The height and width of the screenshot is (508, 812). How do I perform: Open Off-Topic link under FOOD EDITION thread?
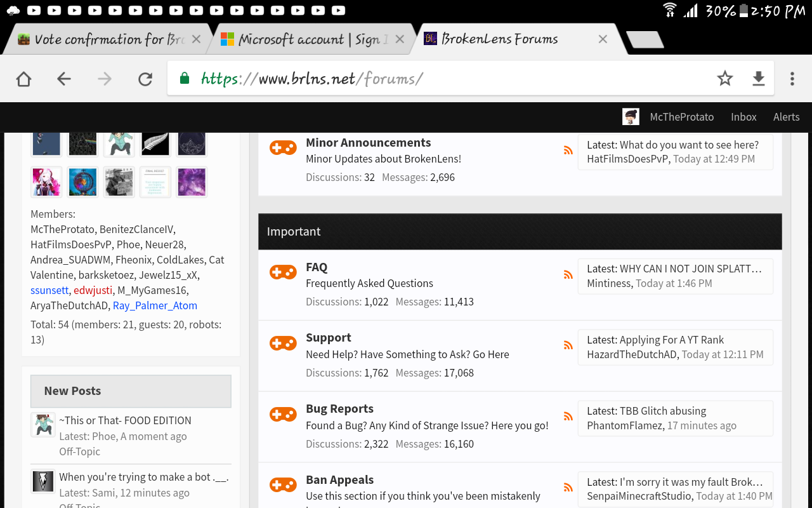[x=79, y=451]
